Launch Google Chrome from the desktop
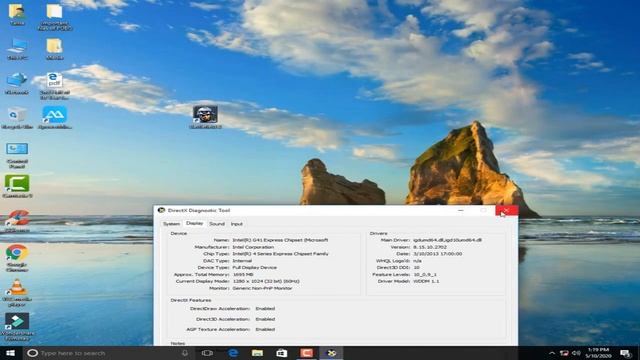 click(x=17, y=258)
